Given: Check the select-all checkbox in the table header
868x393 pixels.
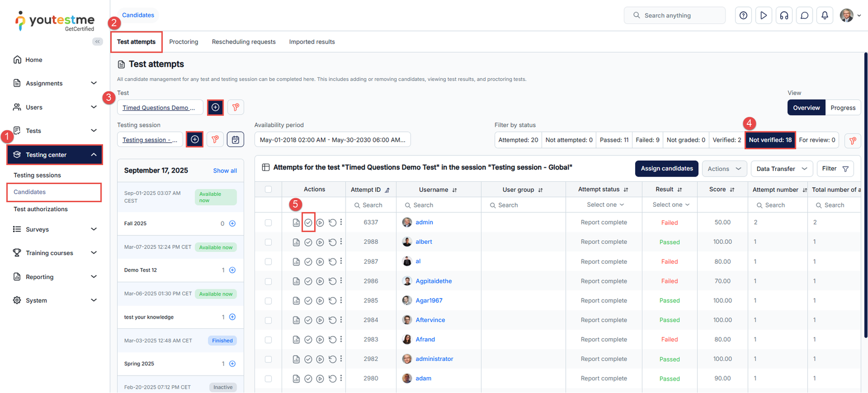Looking at the screenshot, I should tap(269, 189).
